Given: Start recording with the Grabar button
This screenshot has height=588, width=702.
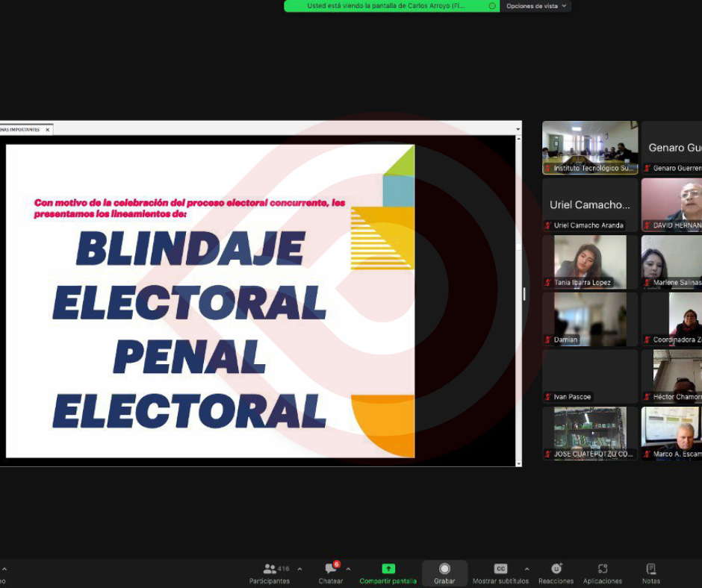Looking at the screenshot, I should click(444, 573).
